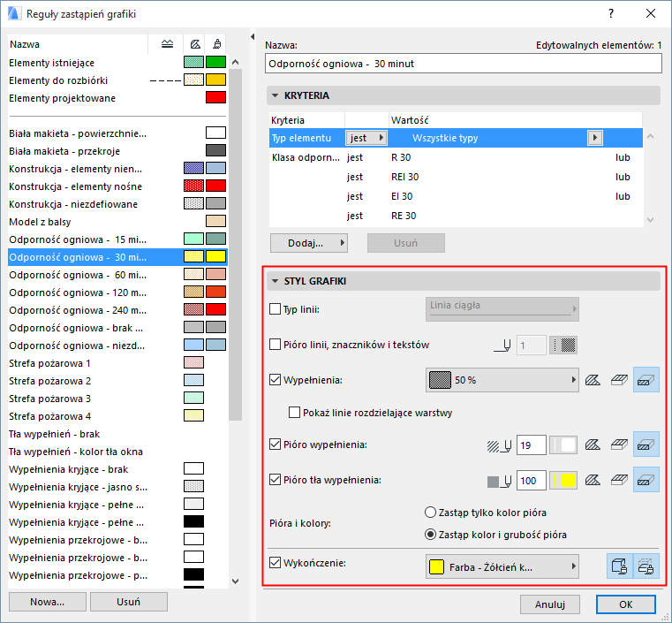This screenshot has height=623, width=672.
Task: Click the help question mark button
Action: [611, 14]
